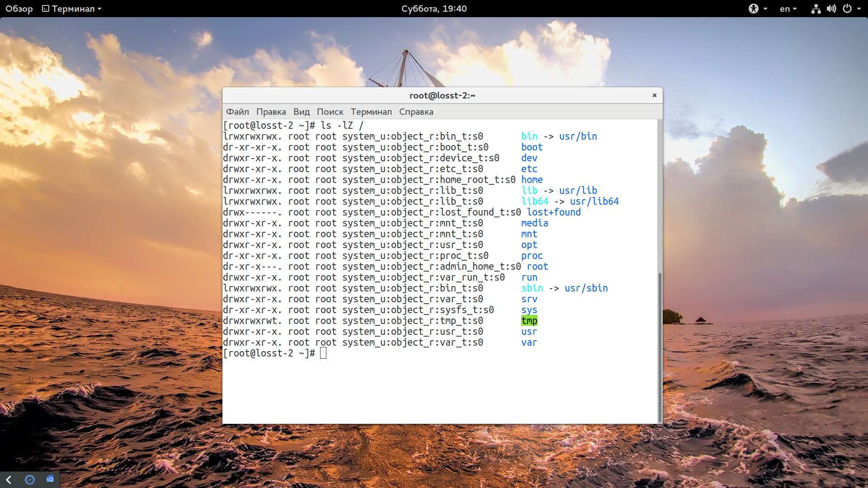868x488 pixels.
Task: Click the 'system_u:object_r:device_t:s0' context
Action: pos(421,158)
